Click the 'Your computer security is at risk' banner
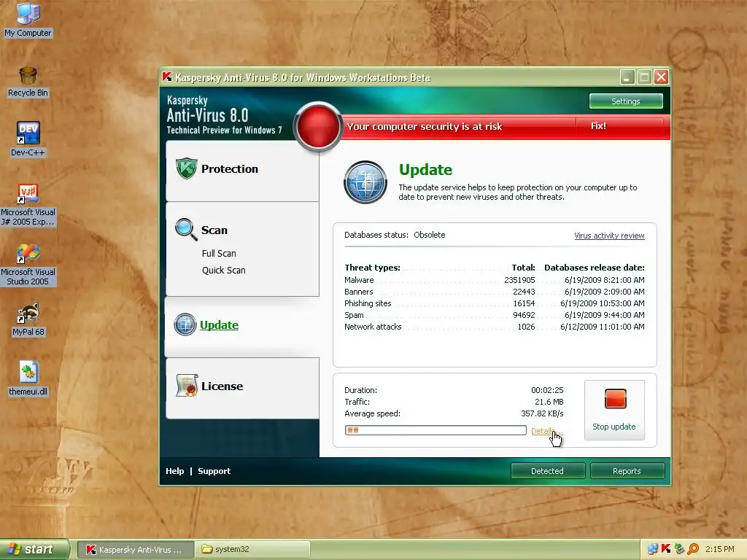This screenshot has width=747, height=560. click(x=425, y=126)
